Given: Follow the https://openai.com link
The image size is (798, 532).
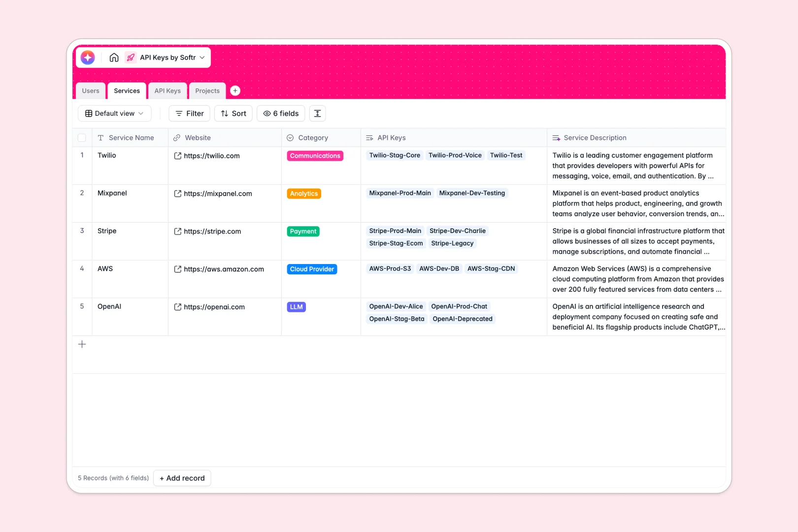Looking at the screenshot, I should [214, 307].
